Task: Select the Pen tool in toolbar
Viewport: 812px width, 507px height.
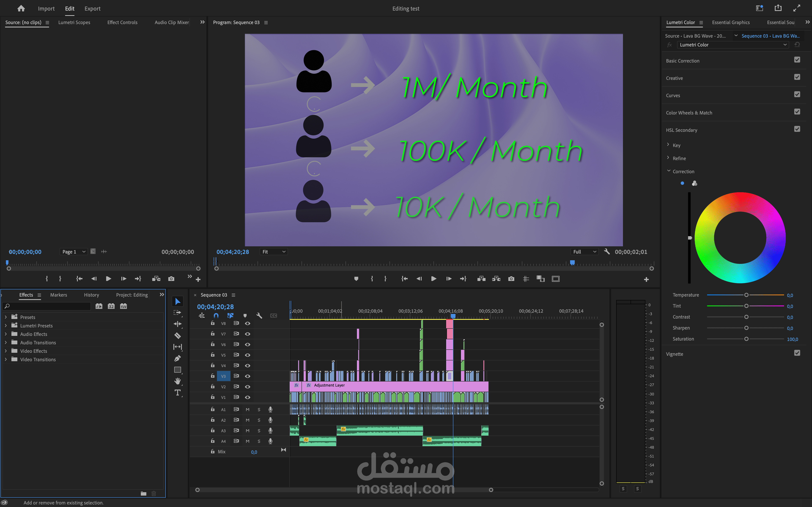Action: (177, 358)
